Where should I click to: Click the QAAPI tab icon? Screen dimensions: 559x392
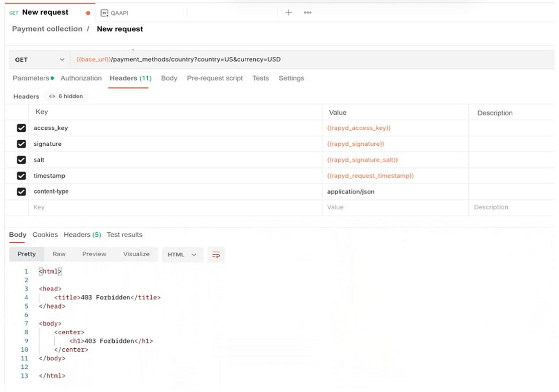(105, 13)
